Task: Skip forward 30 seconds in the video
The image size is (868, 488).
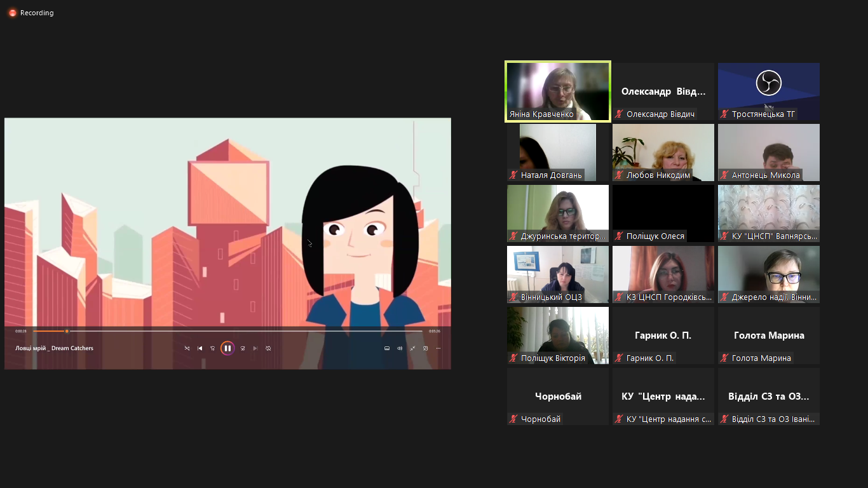Action: click(x=242, y=348)
